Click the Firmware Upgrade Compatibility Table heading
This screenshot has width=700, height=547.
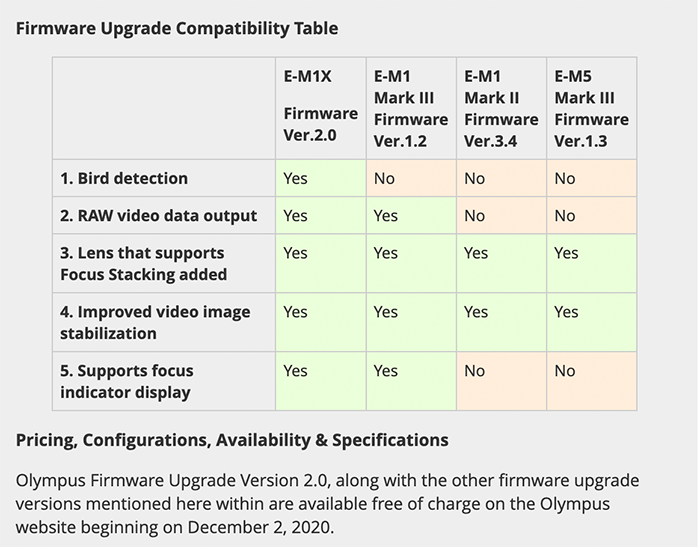click(x=177, y=28)
